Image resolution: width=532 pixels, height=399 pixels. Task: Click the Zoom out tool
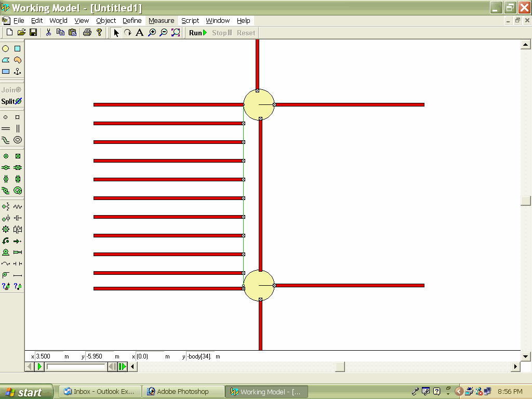tap(164, 33)
